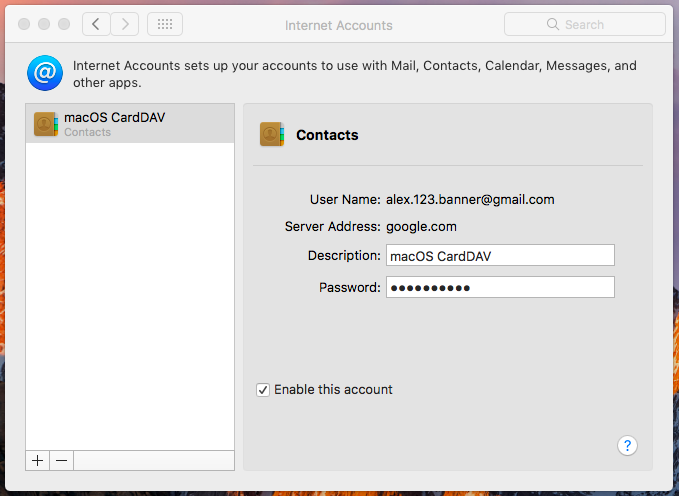Click the Contacts icon in detail header

coord(272,134)
